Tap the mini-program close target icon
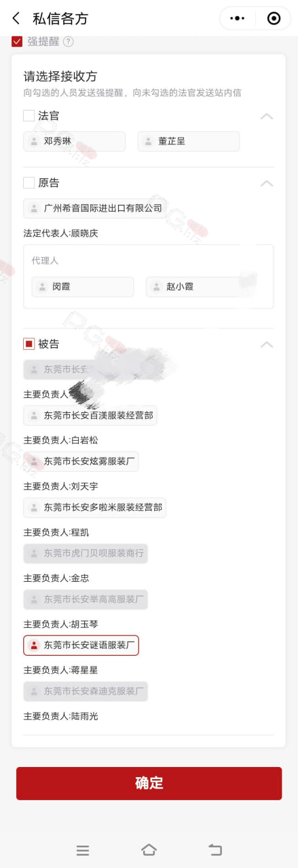The width and height of the screenshot is (298, 868). (x=274, y=18)
